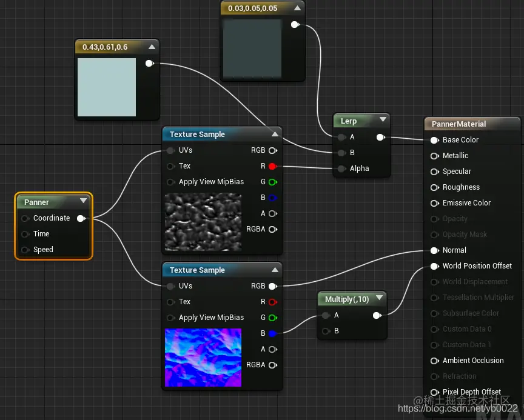Click the lower Texture Sample UVs input pin
Image resolution: width=524 pixels, height=420 pixels.
(170, 286)
